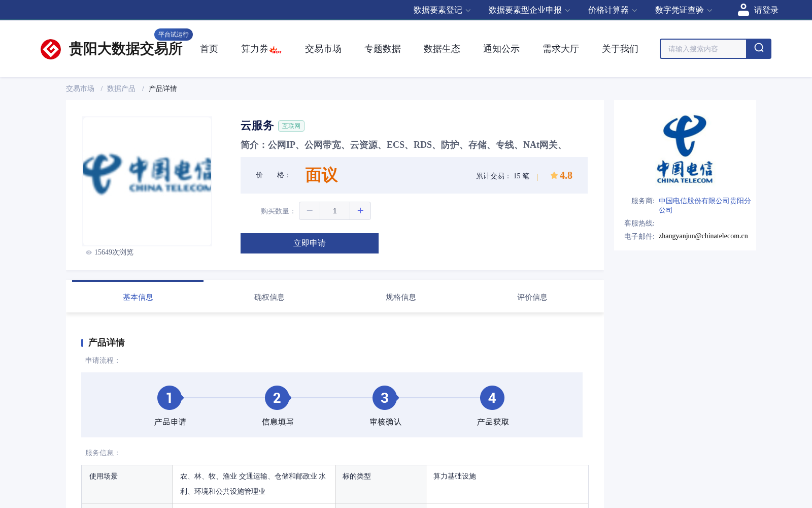Switch to the 确权信息 tab
The height and width of the screenshot is (508, 812).
point(269,297)
